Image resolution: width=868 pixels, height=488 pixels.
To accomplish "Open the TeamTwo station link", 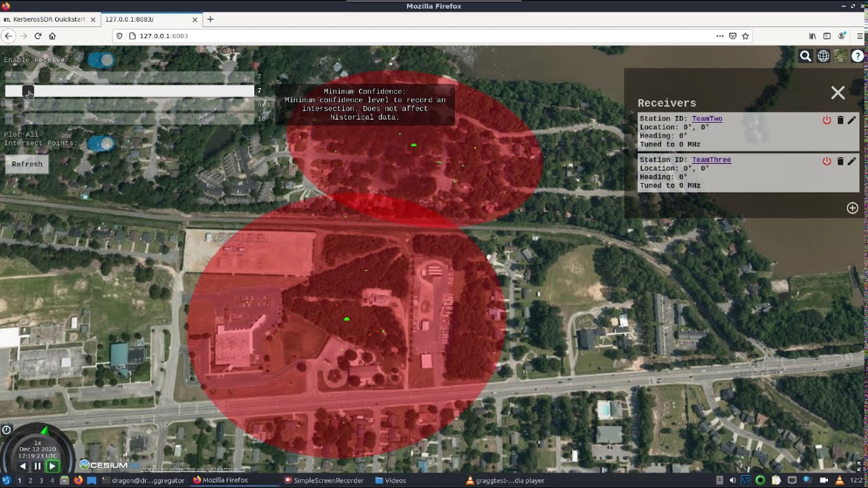I will [707, 119].
